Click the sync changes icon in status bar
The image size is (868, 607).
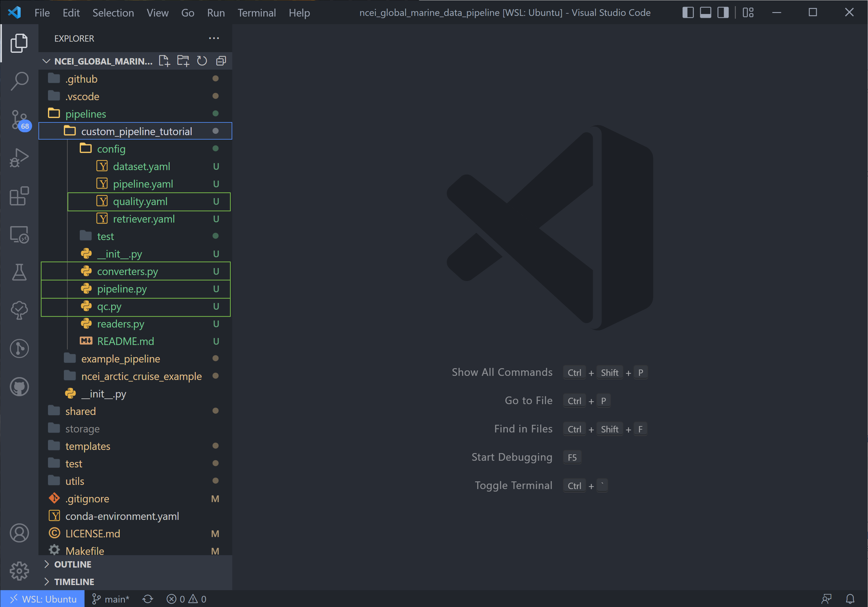148,599
